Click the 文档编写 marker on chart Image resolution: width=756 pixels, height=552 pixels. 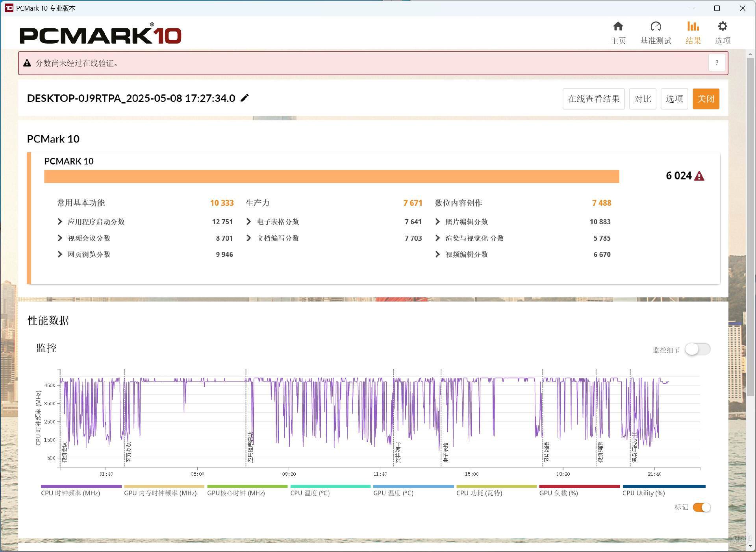398,452
